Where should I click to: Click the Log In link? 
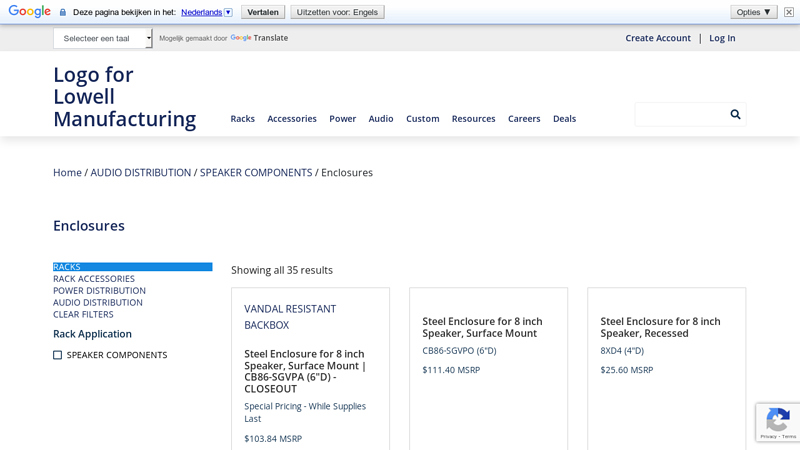(x=722, y=38)
